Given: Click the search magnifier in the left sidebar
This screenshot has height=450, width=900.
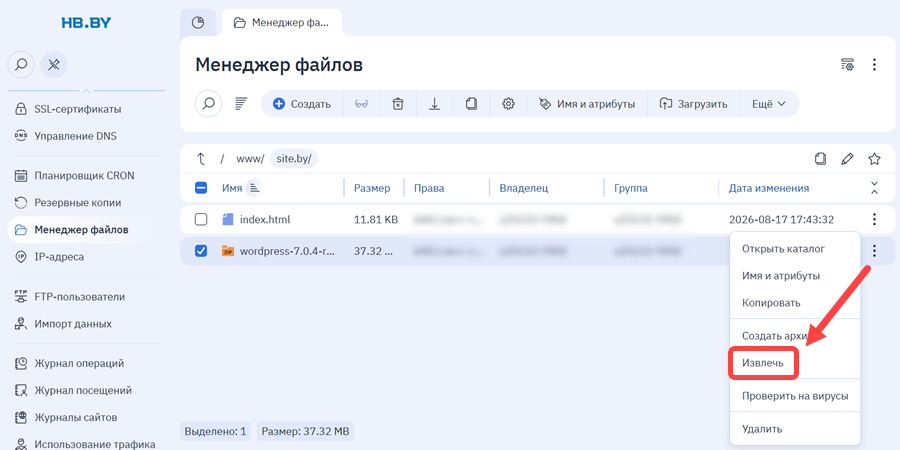Looking at the screenshot, I should coord(21,64).
